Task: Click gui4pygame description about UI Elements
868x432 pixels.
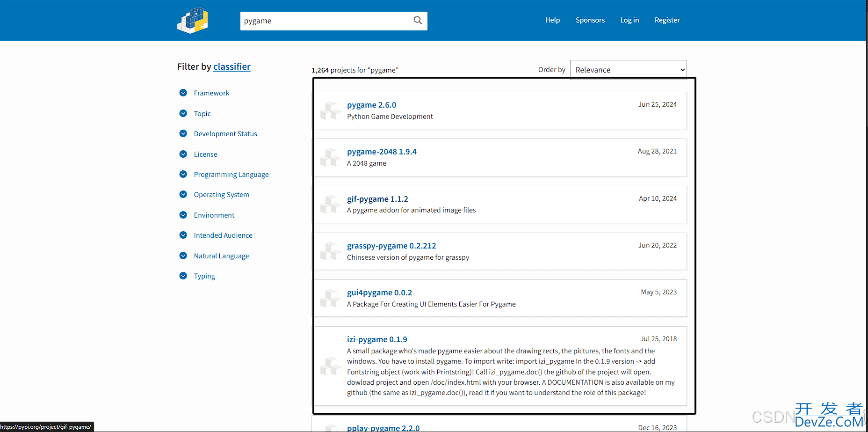Action: click(x=431, y=304)
